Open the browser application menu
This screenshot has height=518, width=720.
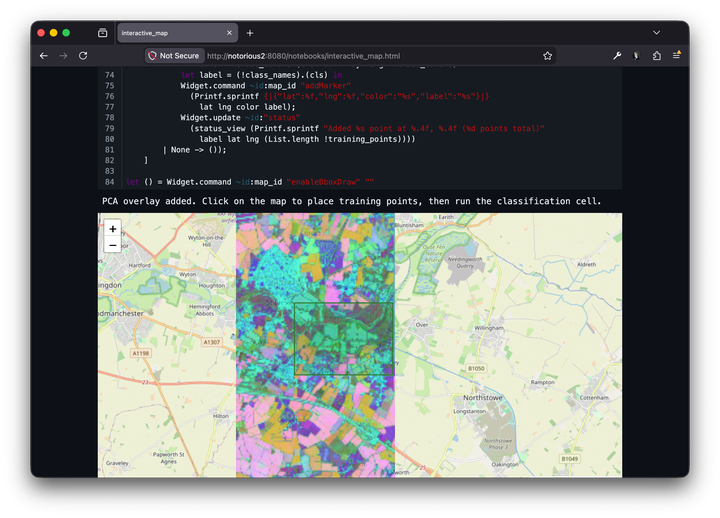pos(677,56)
